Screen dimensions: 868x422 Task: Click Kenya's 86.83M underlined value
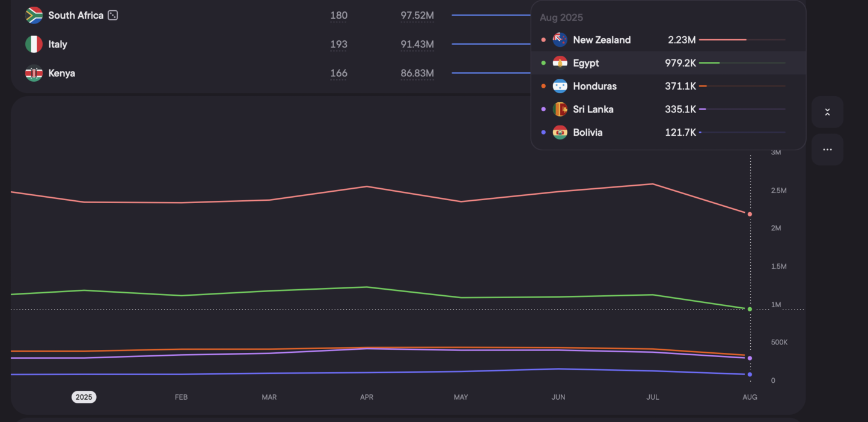coord(417,73)
